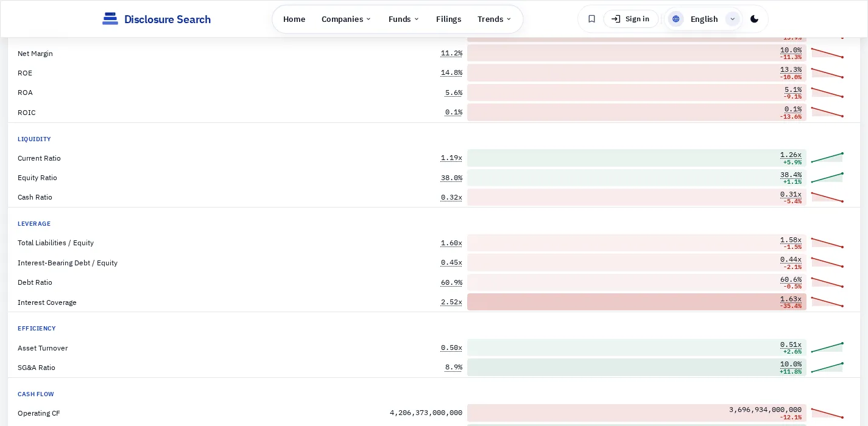Click the bookmark icon in header

591,19
